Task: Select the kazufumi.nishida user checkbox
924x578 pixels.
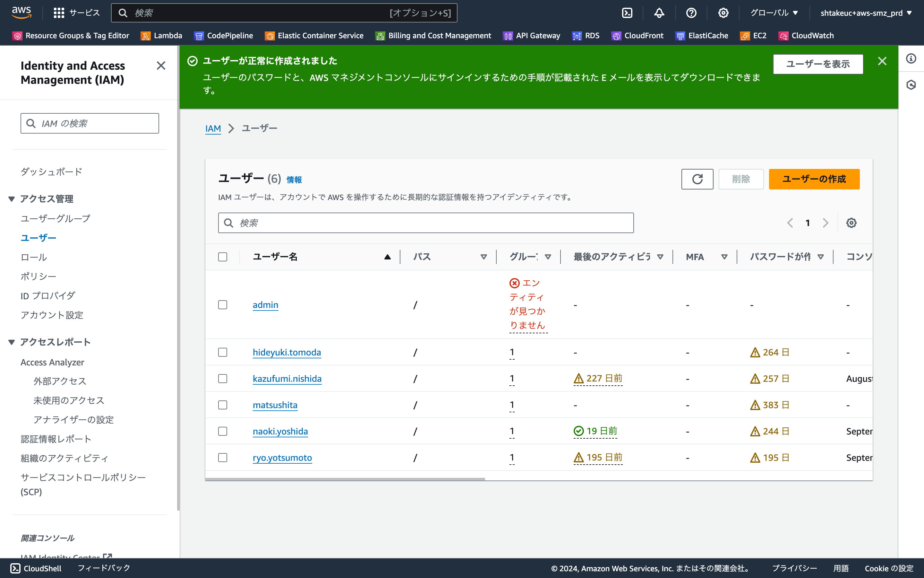Action: pos(223,379)
